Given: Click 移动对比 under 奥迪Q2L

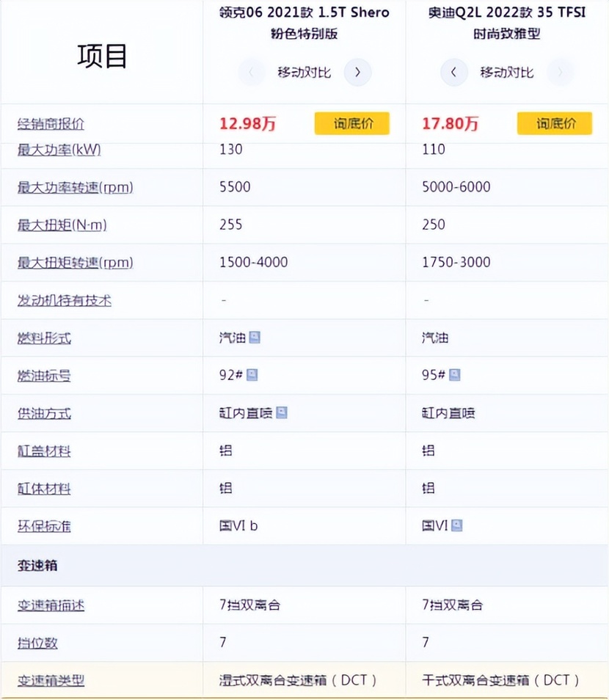Looking at the screenshot, I should [x=507, y=73].
